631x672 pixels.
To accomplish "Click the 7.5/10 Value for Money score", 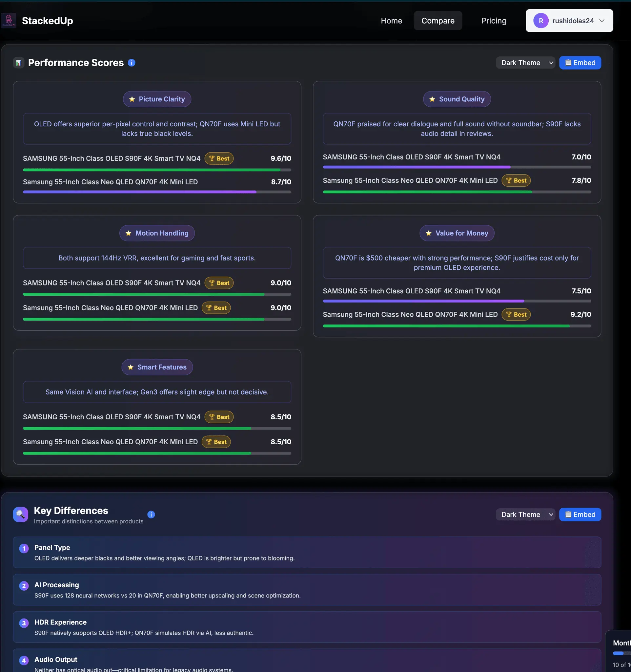I will [x=581, y=291].
